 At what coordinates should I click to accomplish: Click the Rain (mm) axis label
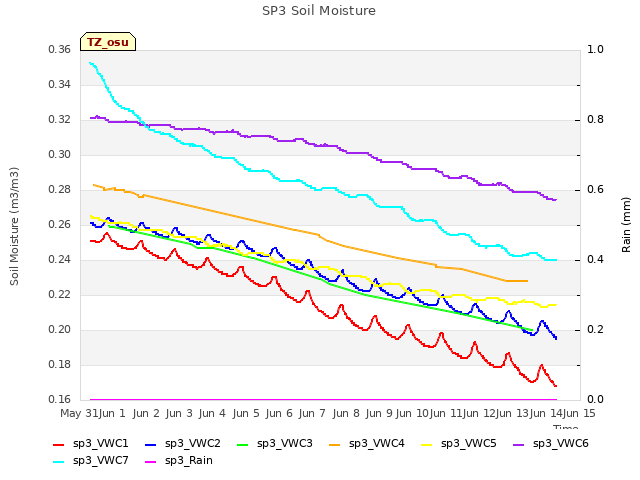(x=626, y=225)
